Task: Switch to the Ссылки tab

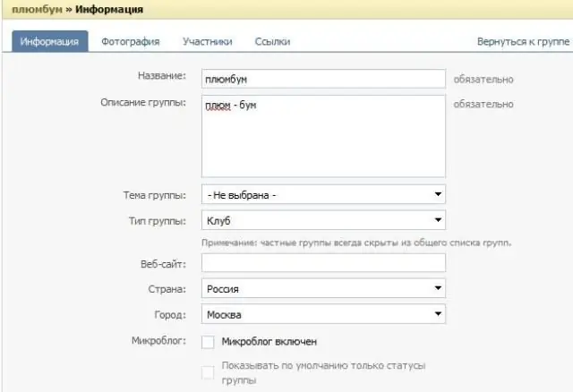Action: pyautogui.click(x=272, y=42)
